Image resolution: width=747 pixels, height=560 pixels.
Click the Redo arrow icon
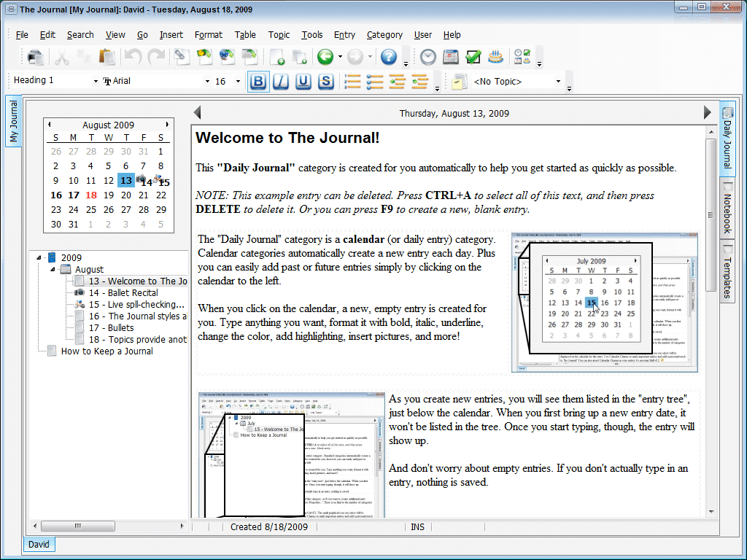click(x=156, y=57)
